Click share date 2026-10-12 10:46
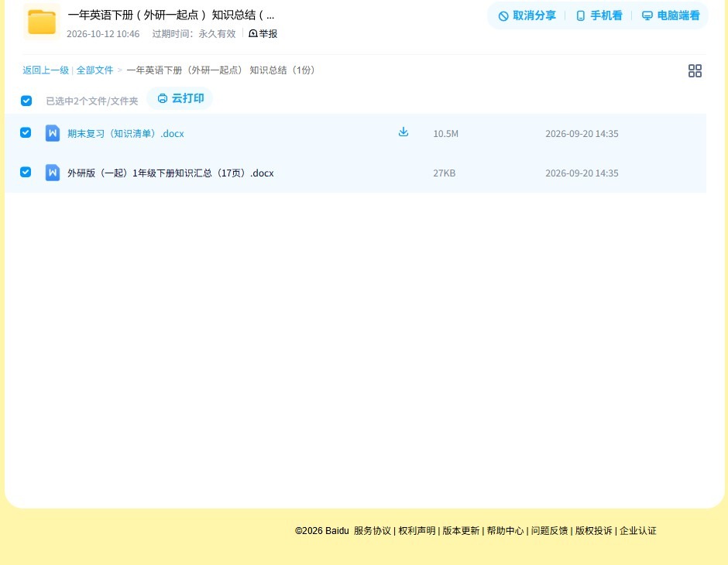The image size is (728, 565). pyautogui.click(x=103, y=34)
